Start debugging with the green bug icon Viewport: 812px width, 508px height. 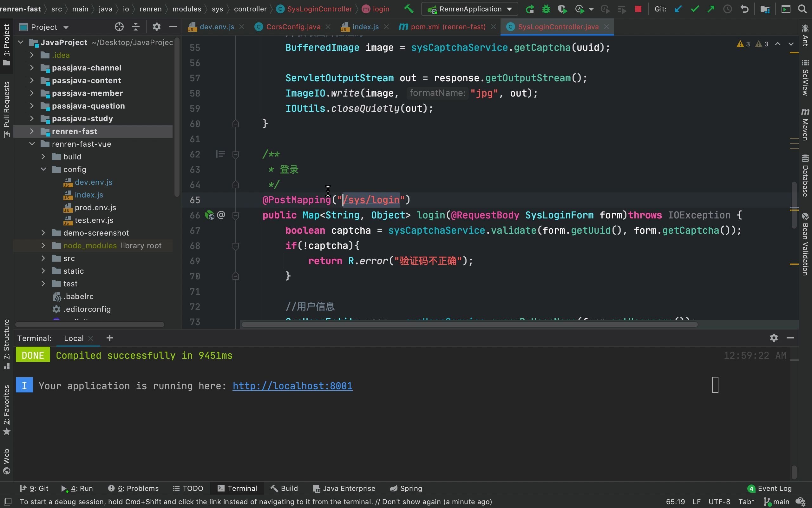[x=546, y=9]
